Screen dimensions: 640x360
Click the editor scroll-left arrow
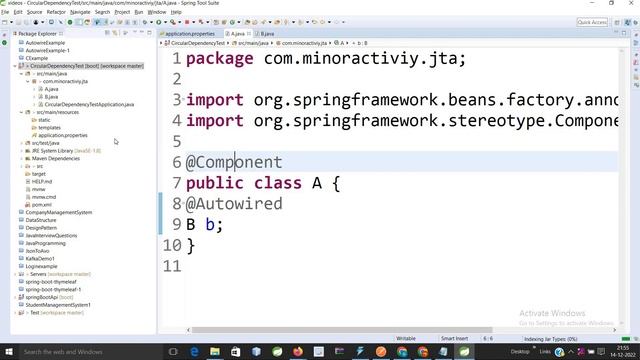pos(189,330)
